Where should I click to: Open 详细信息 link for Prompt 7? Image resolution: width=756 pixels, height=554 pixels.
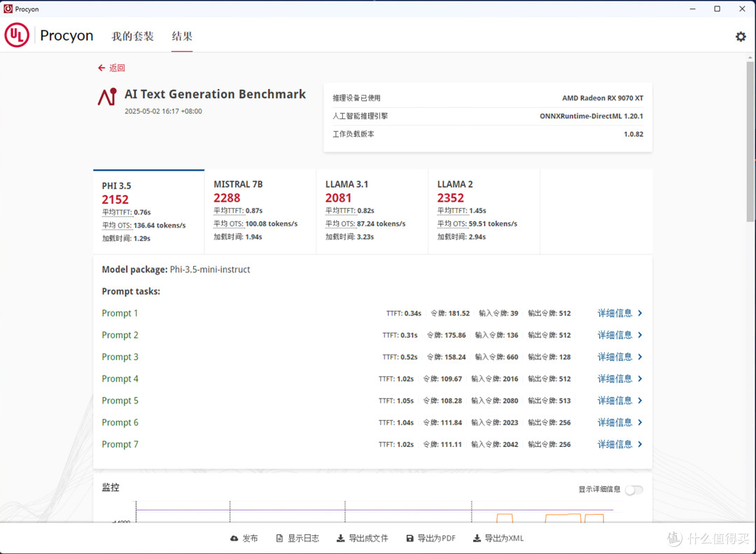pyautogui.click(x=615, y=444)
